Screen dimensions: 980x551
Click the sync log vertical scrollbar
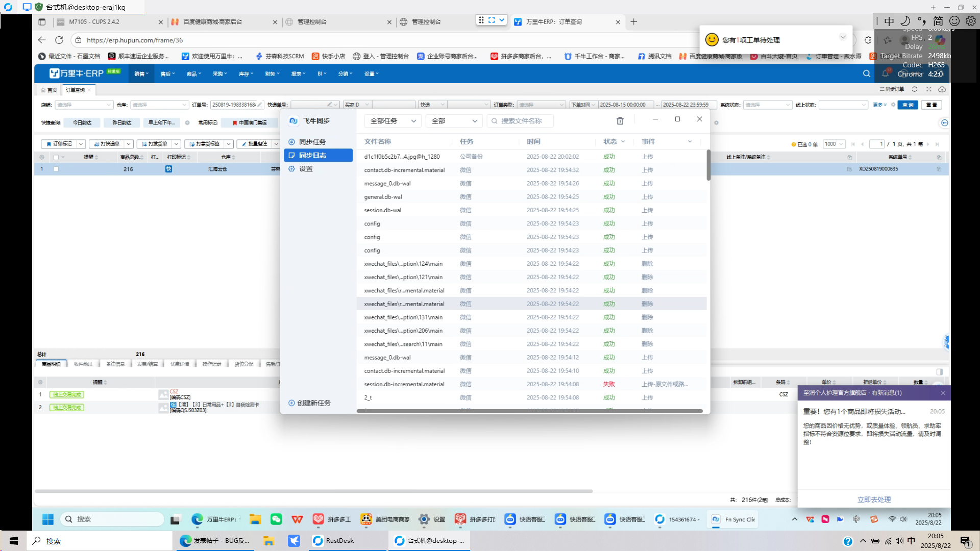point(708,165)
